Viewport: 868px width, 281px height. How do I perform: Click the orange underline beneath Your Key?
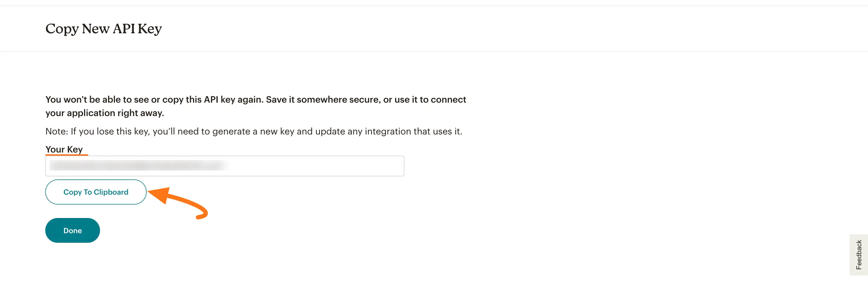point(66,155)
